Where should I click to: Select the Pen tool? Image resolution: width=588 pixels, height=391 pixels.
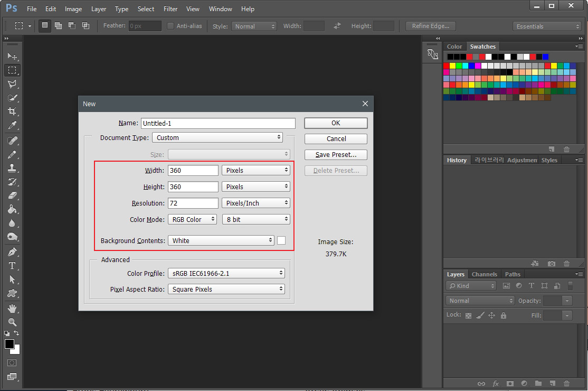point(12,252)
